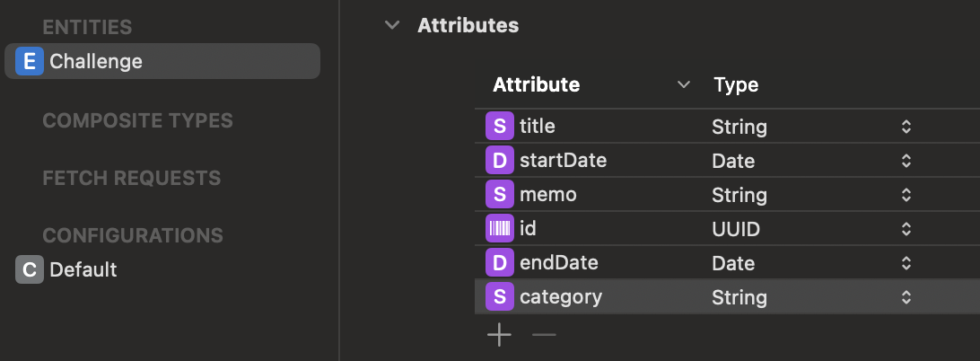Select the Default configuration
The height and width of the screenshot is (361, 980).
[x=83, y=269]
